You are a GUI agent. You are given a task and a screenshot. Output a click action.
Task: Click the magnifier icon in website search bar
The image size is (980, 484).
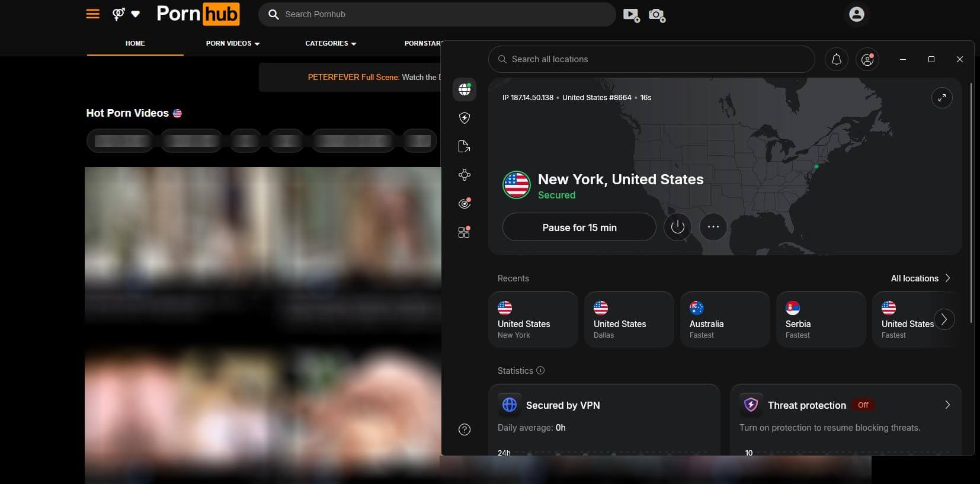[273, 14]
